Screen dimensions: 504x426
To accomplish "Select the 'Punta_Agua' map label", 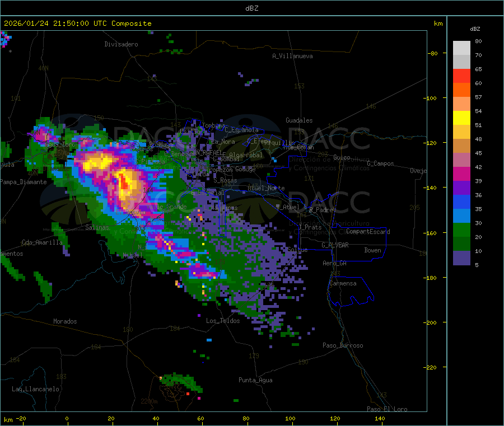I will [x=255, y=380].
